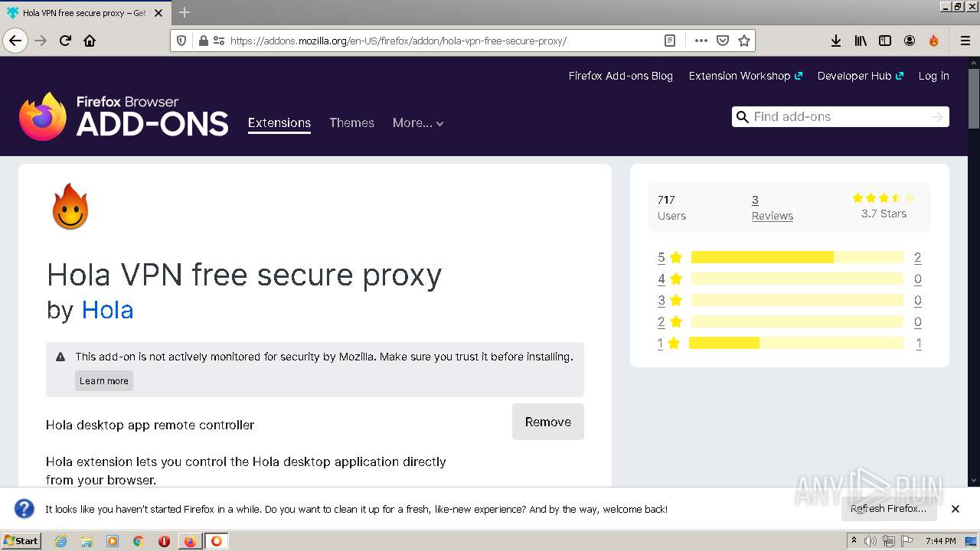Toggle reader view icon

670,41
